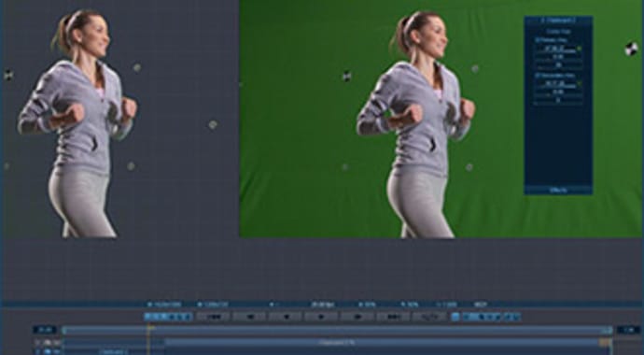This screenshot has width=644, height=355.
Task: Open the Effects button at panel bottom
Action: (x=558, y=191)
